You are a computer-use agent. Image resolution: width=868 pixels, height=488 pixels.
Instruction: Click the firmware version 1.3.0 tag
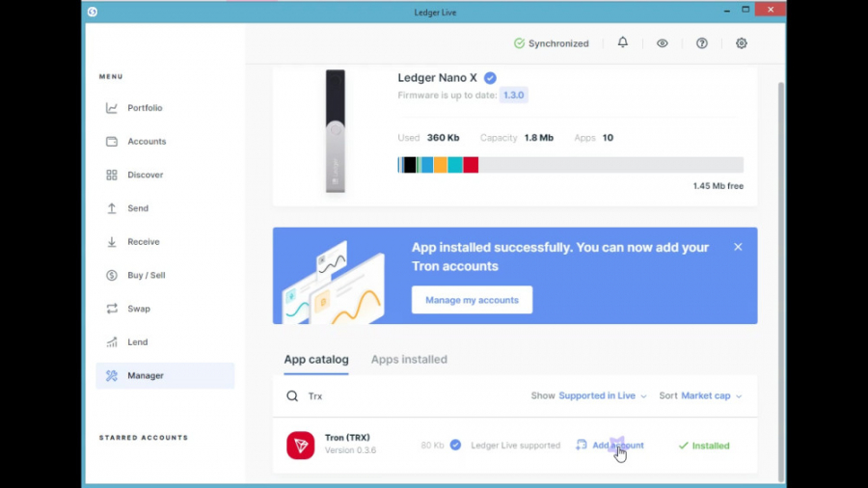point(514,95)
